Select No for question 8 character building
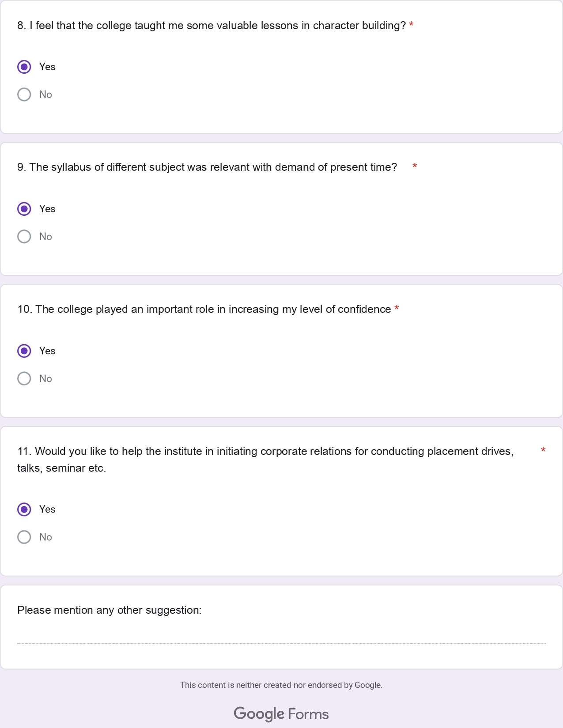Screen dimensions: 563x728 point(24,94)
